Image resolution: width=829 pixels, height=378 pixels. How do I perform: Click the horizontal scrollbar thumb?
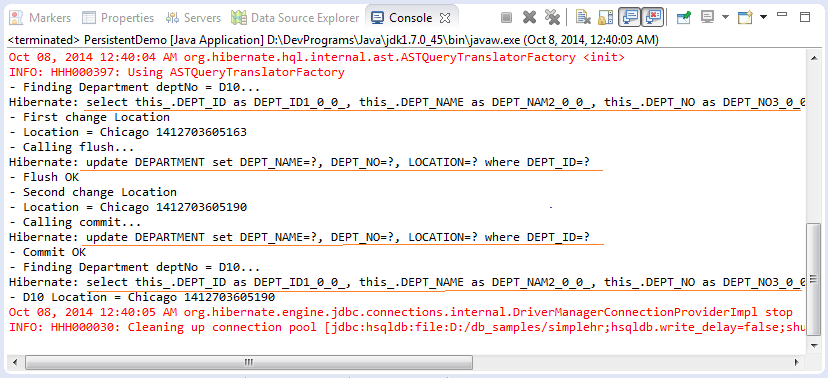248,363
